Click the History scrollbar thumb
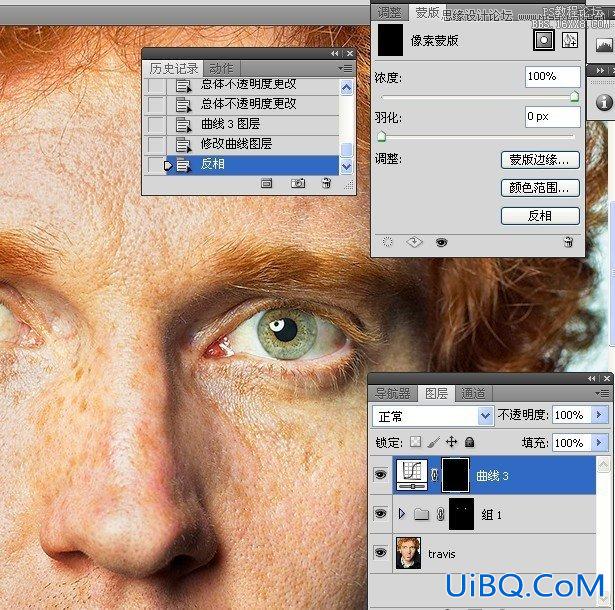 (x=346, y=150)
